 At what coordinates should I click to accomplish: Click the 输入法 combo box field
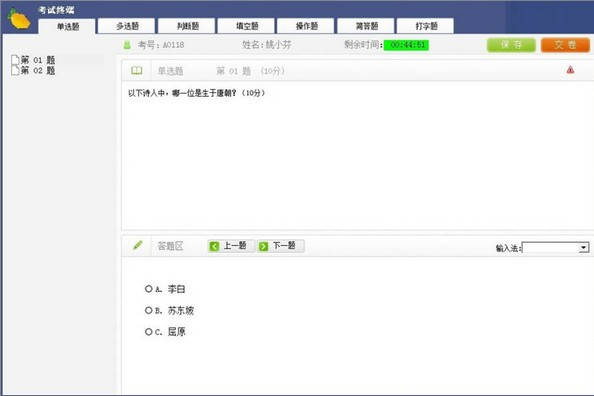(x=555, y=248)
